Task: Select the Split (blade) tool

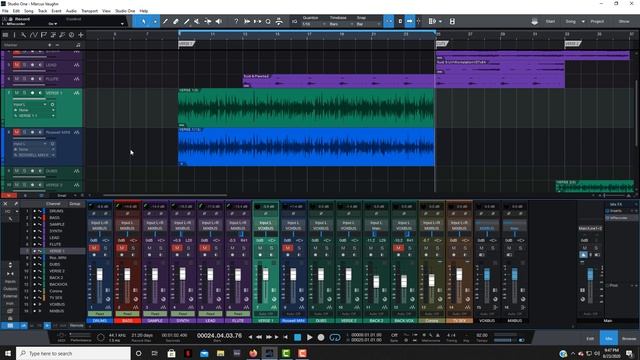Action: click(165, 21)
